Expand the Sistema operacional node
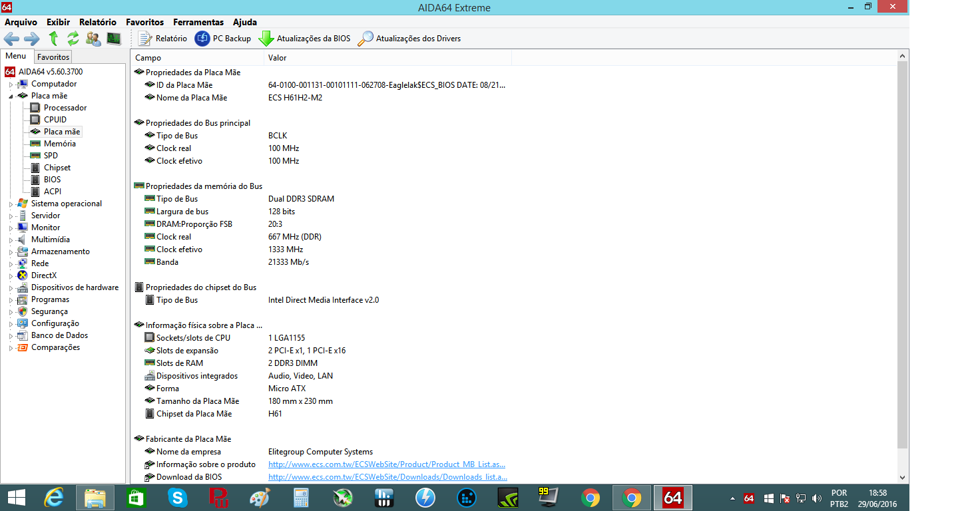The width and height of the screenshot is (980, 511). pyautogui.click(x=11, y=204)
